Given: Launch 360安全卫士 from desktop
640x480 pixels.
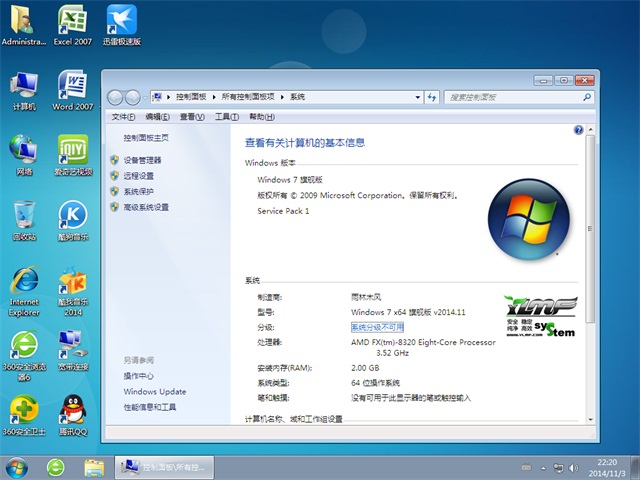Looking at the screenshot, I should [x=24, y=416].
